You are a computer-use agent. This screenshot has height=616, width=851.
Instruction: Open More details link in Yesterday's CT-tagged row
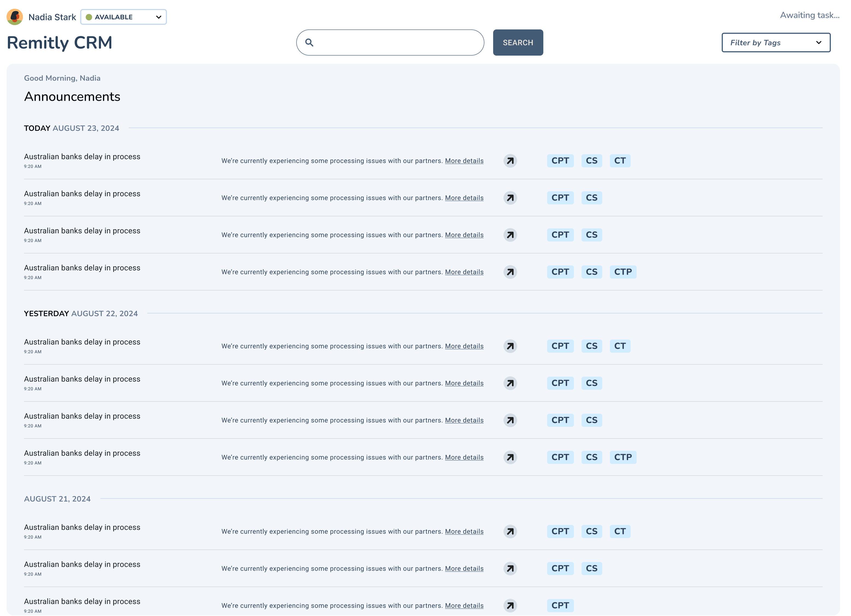pyautogui.click(x=464, y=346)
